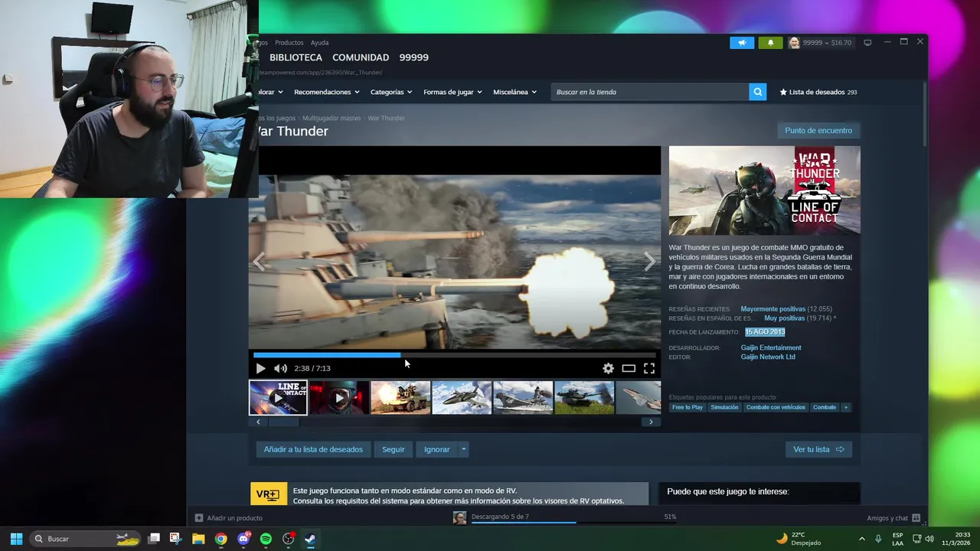
Task: Open the Steam announcements megaphone icon
Action: tap(742, 43)
